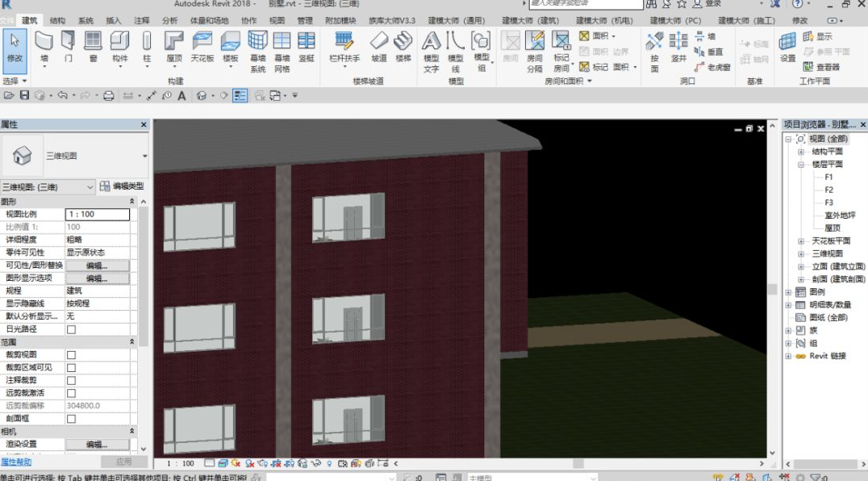Screen dimensions: 868x481
Task: Expand the 明细表/数量 node in project browser
Action: point(788,304)
